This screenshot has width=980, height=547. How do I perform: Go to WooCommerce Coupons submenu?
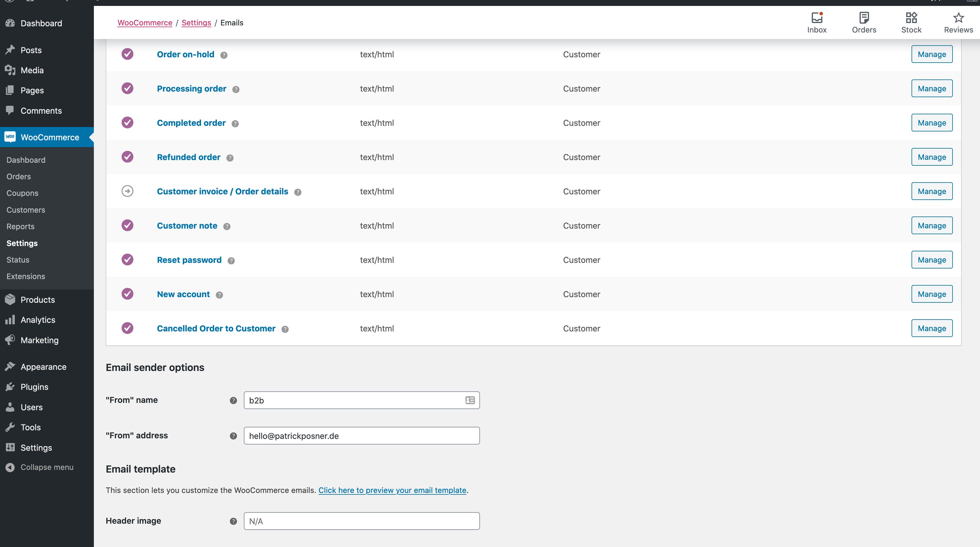pos(22,193)
